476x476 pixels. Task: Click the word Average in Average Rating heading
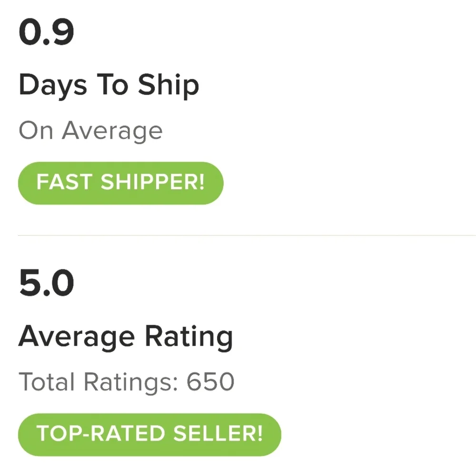tap(77, 337)
